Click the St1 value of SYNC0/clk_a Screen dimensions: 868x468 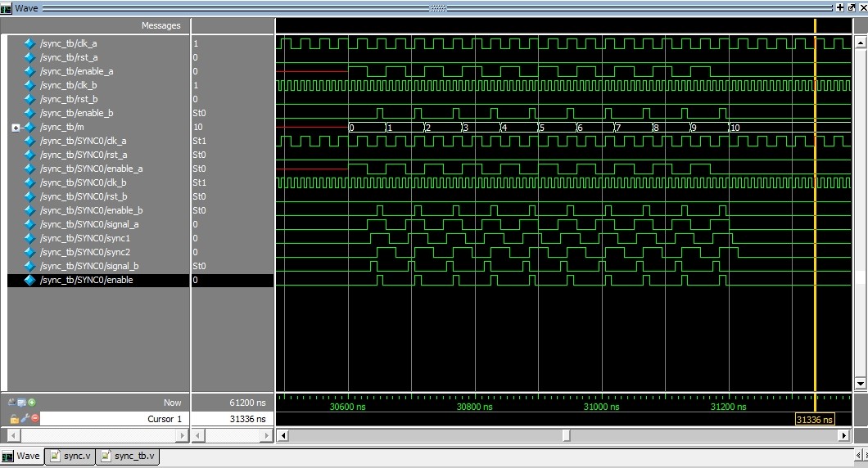click(x=199, y=141)
